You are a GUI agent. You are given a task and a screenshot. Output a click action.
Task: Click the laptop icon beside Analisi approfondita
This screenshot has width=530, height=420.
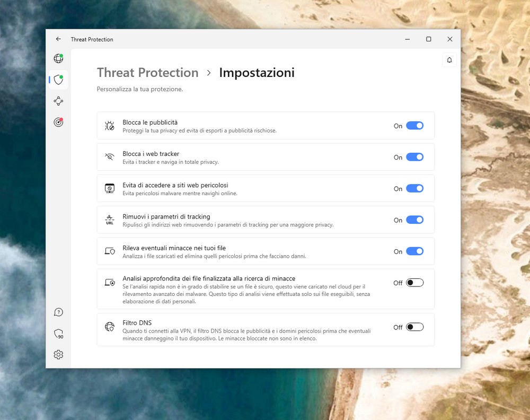click(110, 282)
